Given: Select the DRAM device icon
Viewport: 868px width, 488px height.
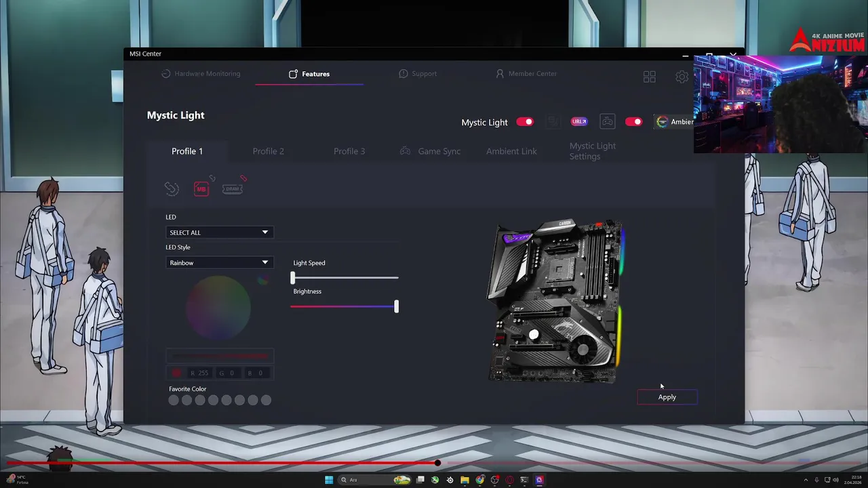Looking at the screenshot, I should point(232,189).
